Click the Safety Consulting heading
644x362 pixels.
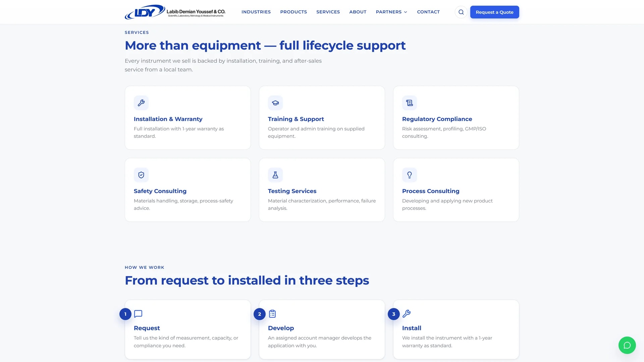click(x=160, y=191)
